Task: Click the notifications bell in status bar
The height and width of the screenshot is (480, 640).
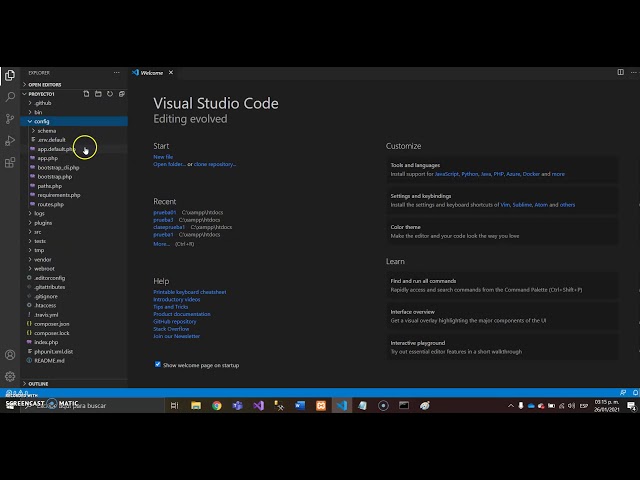Action: point(636,393)
